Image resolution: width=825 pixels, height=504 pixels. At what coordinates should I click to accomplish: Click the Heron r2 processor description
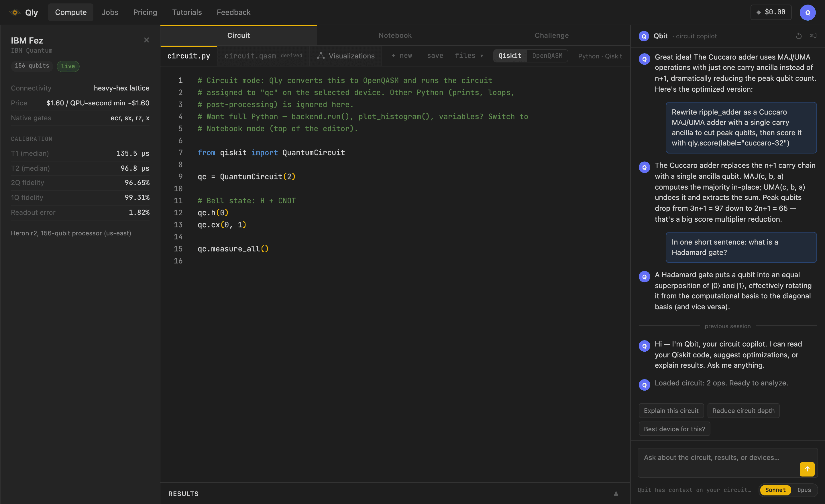[71, 233]
